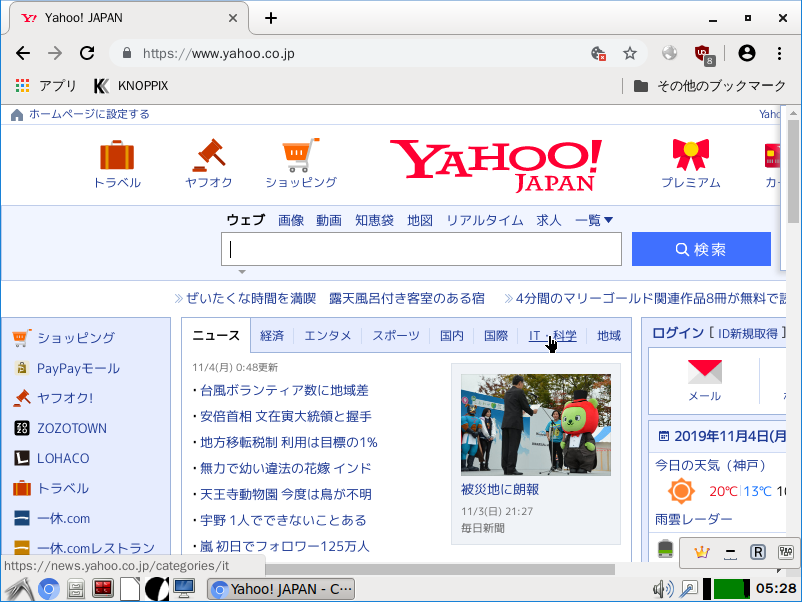
Task: Switch to the 地域 news tab
Action: tap(609, 336)
